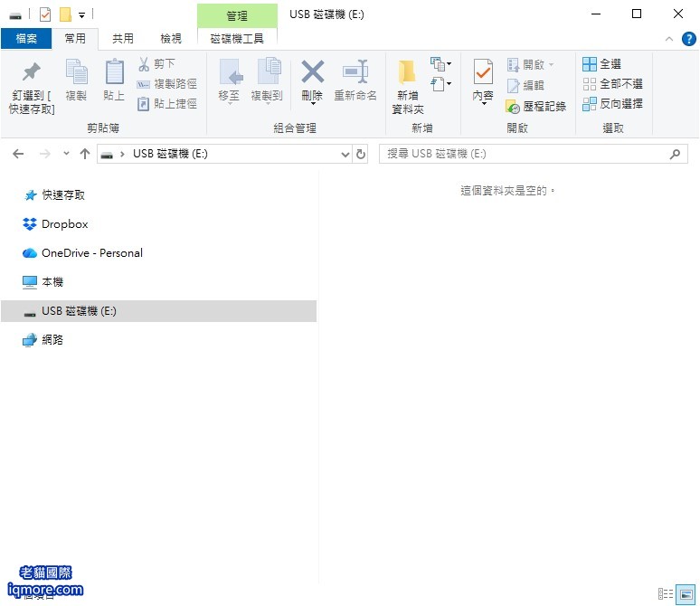Screen dimensions: 700x606
Task: Expand the Open (開啟) dropdown arrow
Action: pyautogui.click(x=551, y=65)
